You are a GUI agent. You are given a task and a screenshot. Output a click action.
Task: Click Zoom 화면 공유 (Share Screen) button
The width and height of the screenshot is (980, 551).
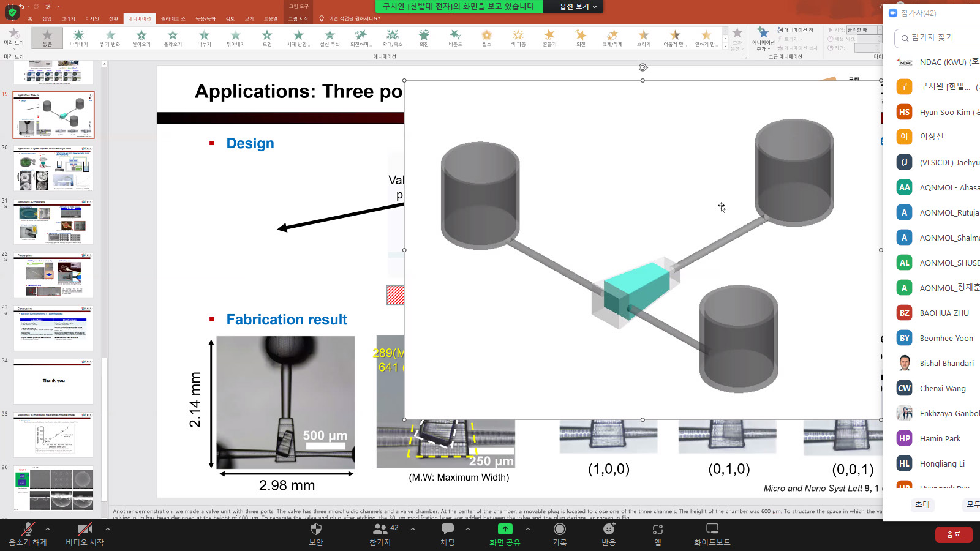505,534
